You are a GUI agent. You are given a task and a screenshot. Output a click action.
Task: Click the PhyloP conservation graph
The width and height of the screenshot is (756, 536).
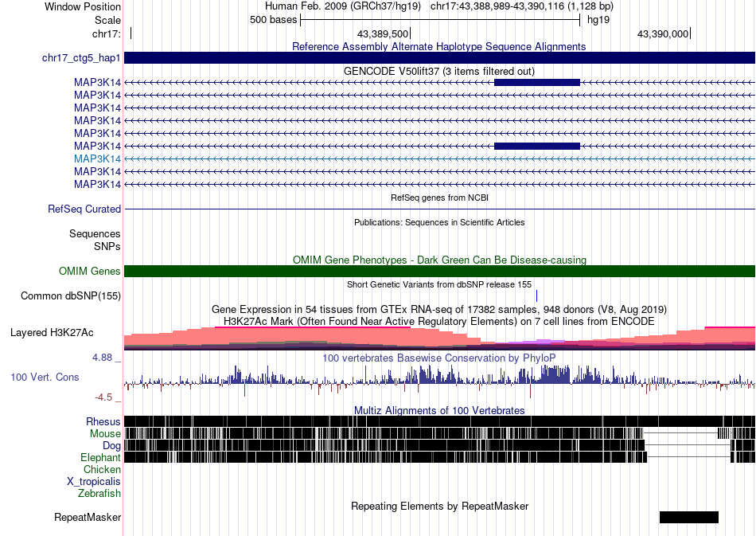pyautogui.click(x=439, y=381)
